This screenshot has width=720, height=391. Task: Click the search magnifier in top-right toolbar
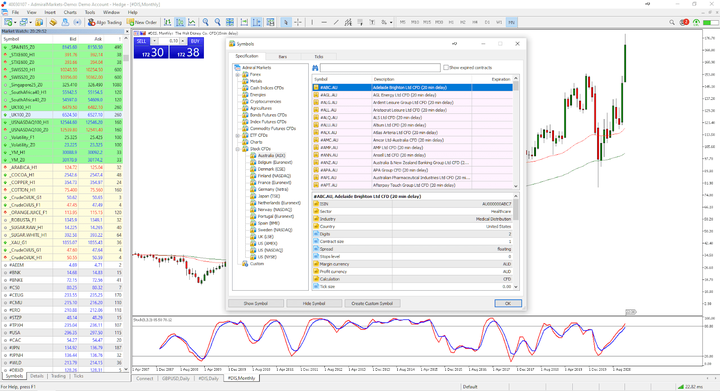click(x=672, y=22)
